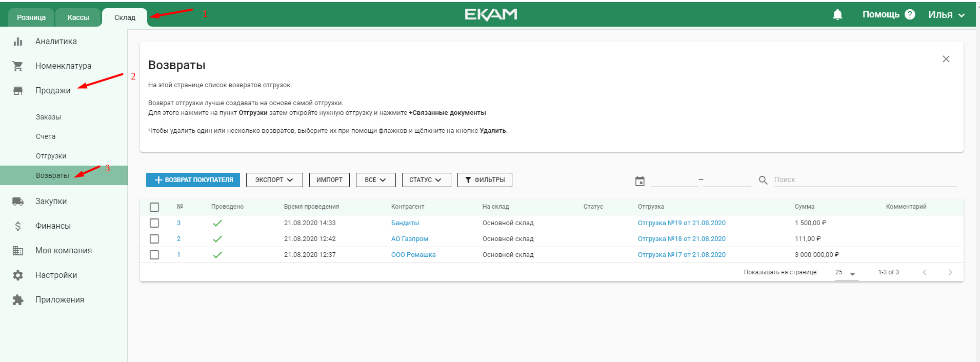Viewport: 980px width, 362px height.
Task: Sort by Время проведения column header
Action: (311, 207)
